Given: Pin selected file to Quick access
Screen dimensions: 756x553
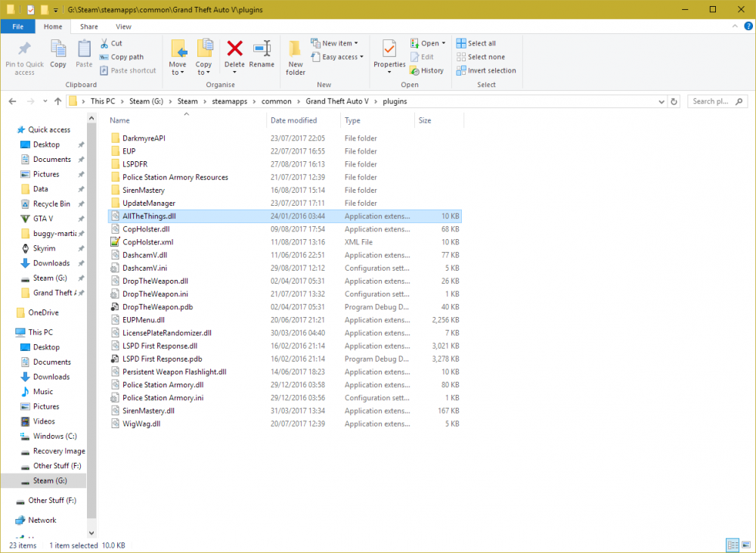Looking at the screenshot, I should click(x=23, y=57).
